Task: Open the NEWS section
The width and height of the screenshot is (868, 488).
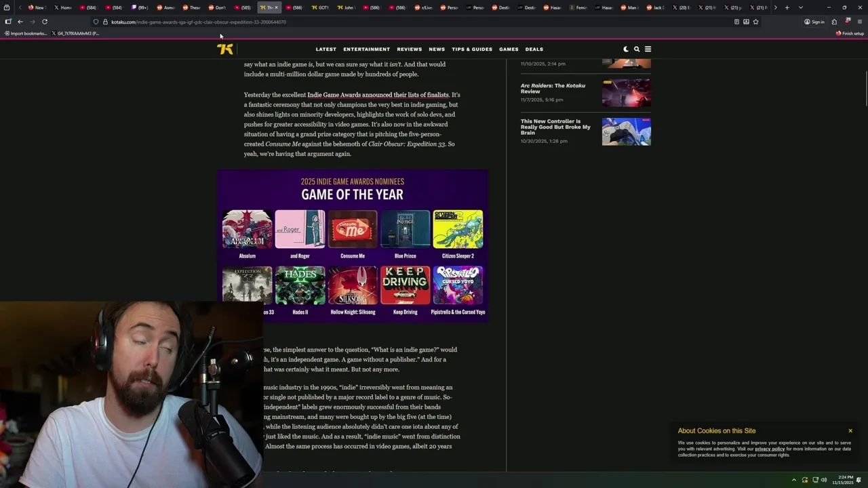Action: (437, 49)
